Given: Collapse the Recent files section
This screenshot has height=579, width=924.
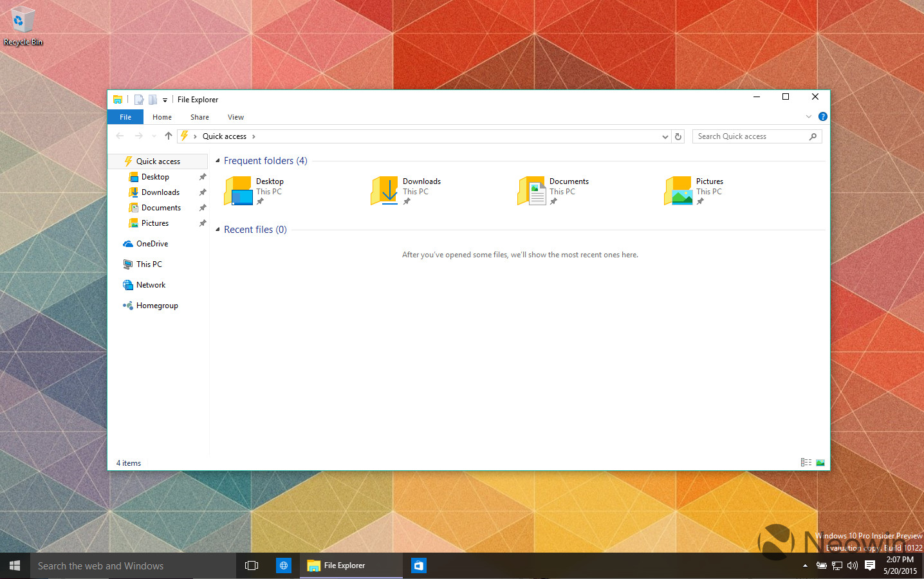Looking at the screenshot, I should 217,229.
